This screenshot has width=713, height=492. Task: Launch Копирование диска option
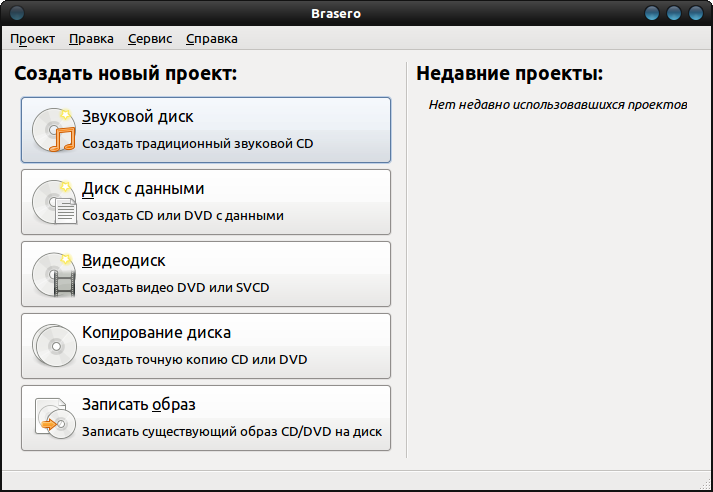(206, 346)
